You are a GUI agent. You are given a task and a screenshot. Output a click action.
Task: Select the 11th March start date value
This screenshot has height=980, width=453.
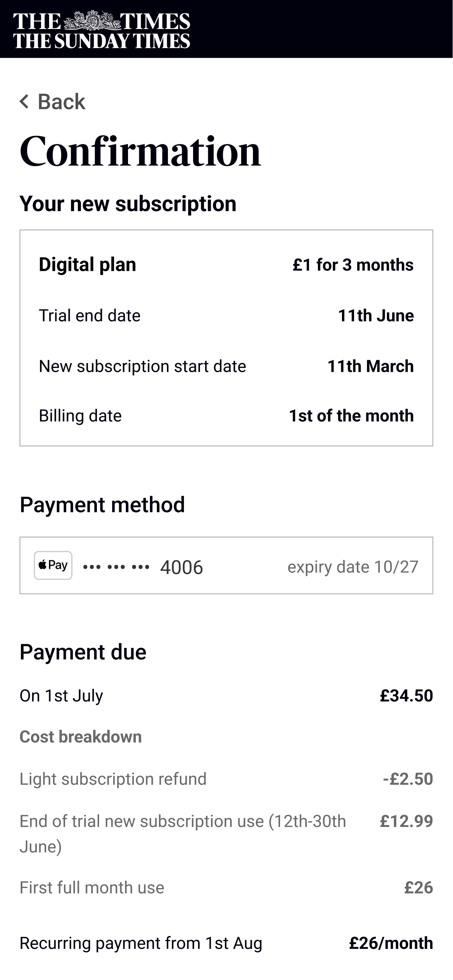tap(370, 366)
